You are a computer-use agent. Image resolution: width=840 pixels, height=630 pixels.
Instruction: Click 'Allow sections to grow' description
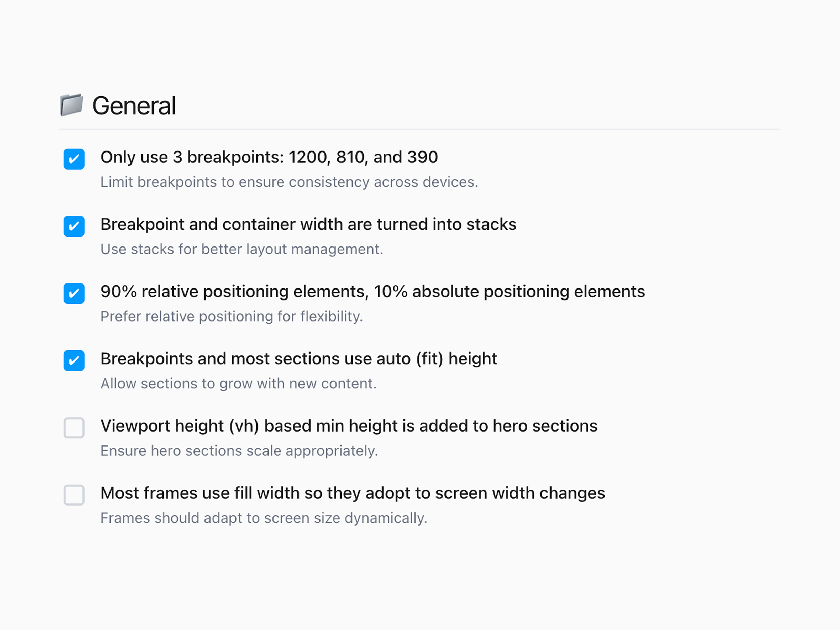238,384
